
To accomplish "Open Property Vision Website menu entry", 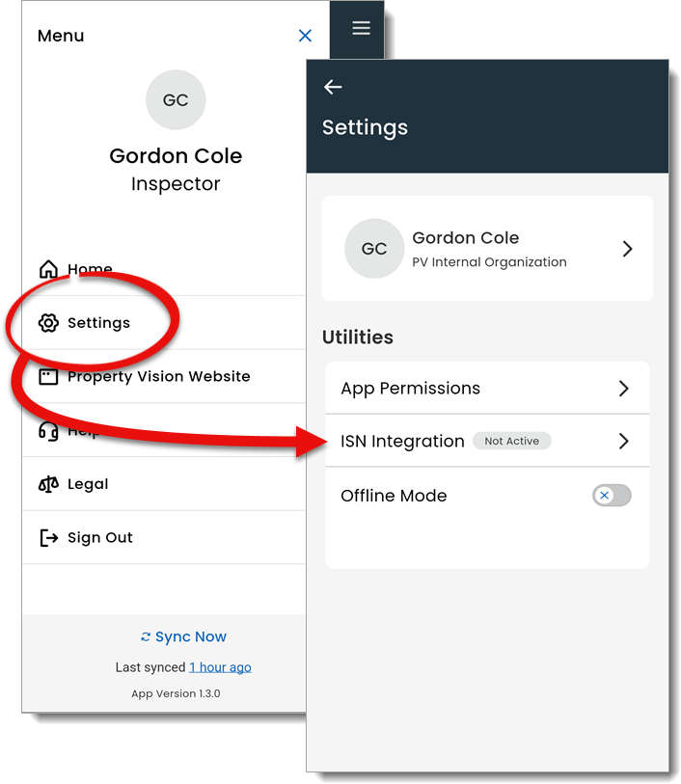I will [x=165, y=376].
